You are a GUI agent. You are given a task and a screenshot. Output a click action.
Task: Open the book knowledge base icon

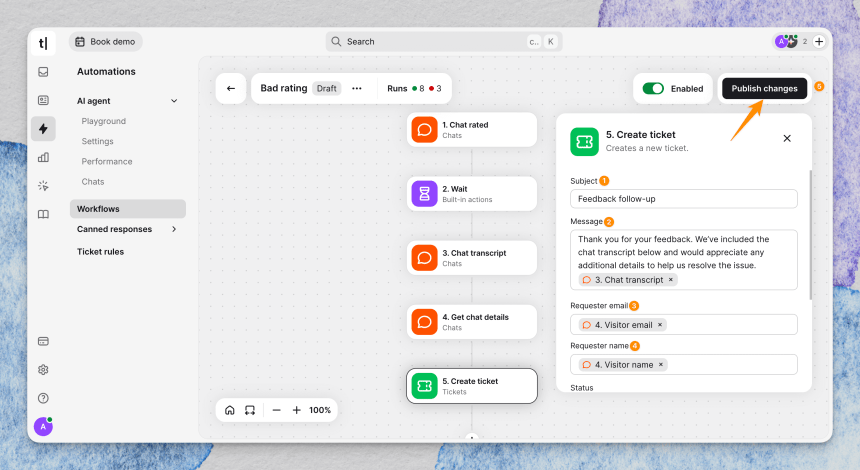(x=43, y=214)
